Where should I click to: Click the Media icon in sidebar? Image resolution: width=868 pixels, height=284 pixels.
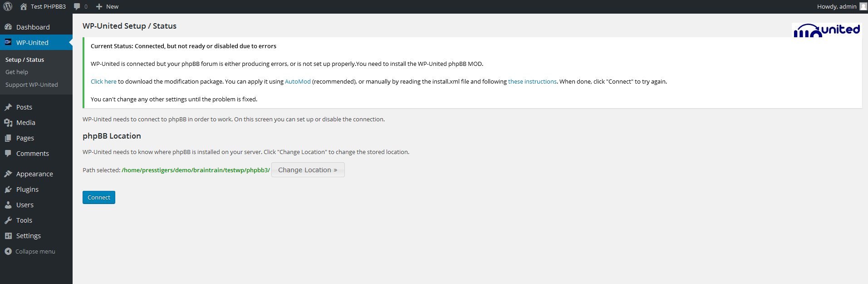coord(8,123)
